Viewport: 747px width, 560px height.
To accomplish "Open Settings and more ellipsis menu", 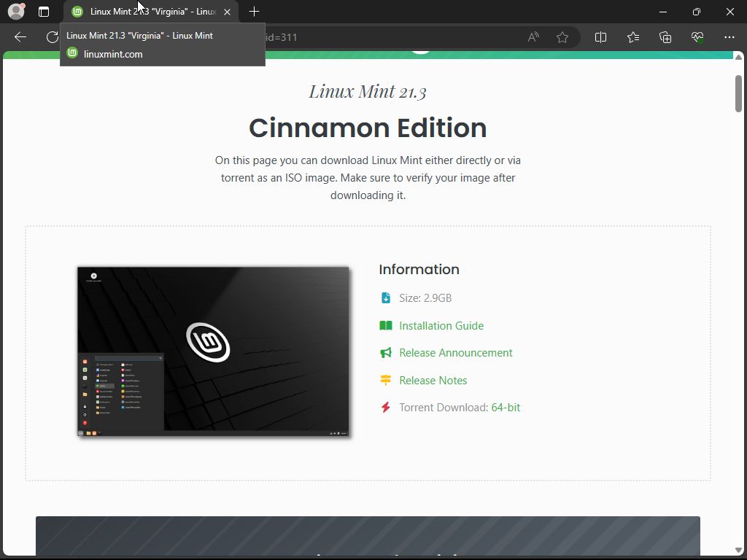I will [x=729, y=37].
